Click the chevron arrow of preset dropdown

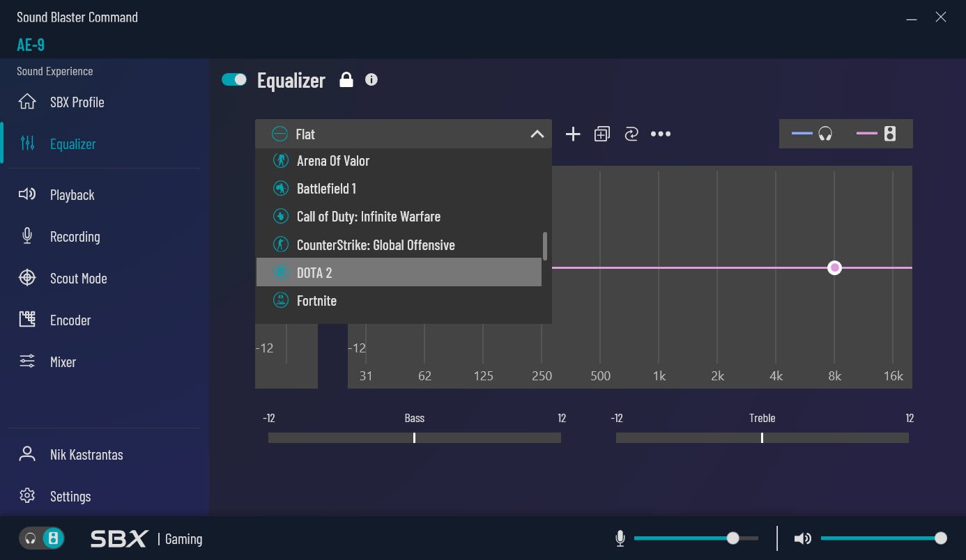537,134
